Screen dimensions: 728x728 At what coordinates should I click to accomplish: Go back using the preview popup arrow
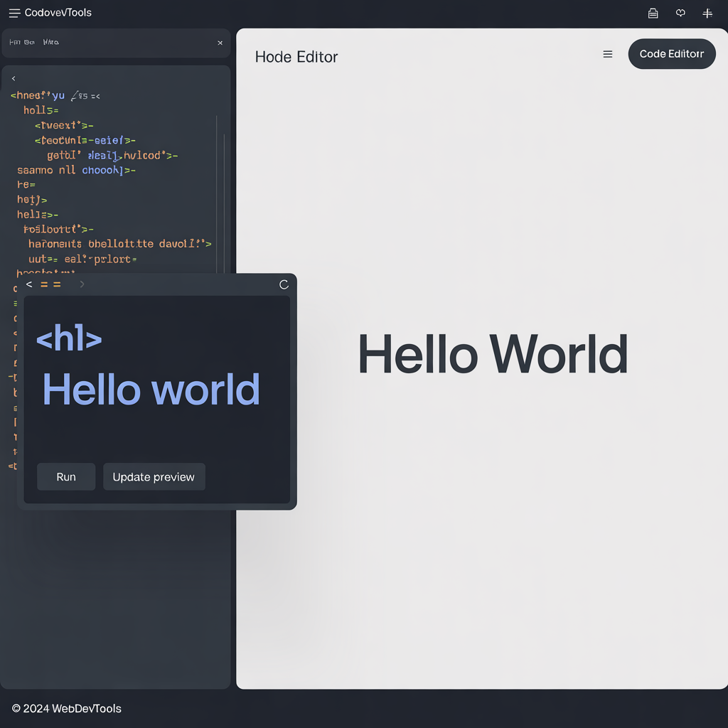[x=28, y=284]
